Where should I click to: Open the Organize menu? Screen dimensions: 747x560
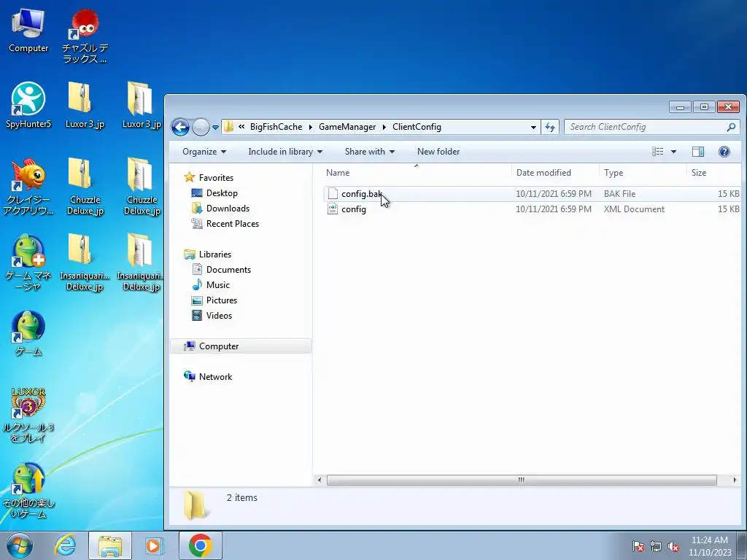tap(204, 152)
